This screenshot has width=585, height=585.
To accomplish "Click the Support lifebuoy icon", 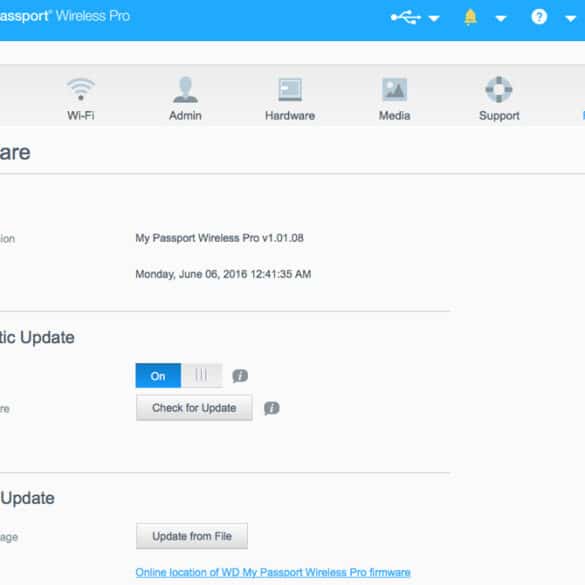I will click(x=499, y=90).
